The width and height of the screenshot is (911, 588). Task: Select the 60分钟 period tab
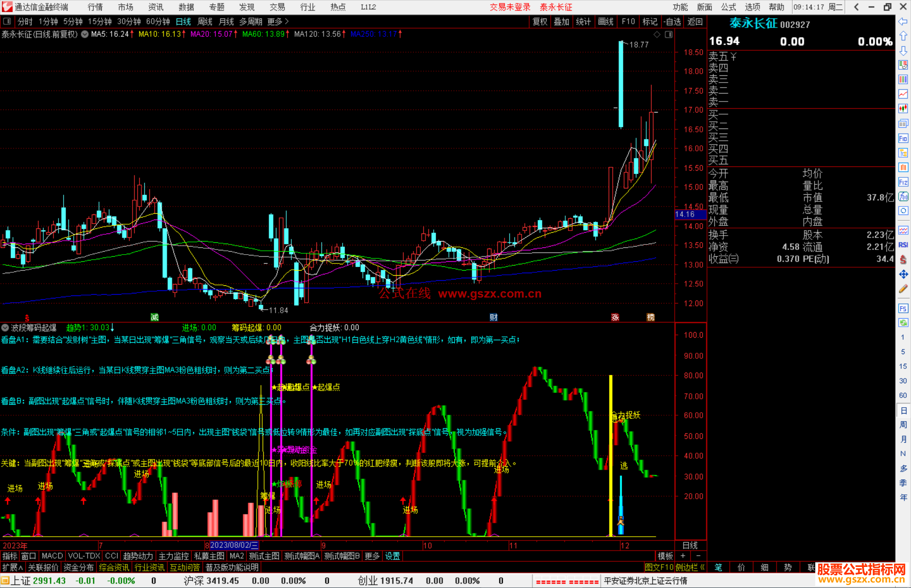pos(158,21)
